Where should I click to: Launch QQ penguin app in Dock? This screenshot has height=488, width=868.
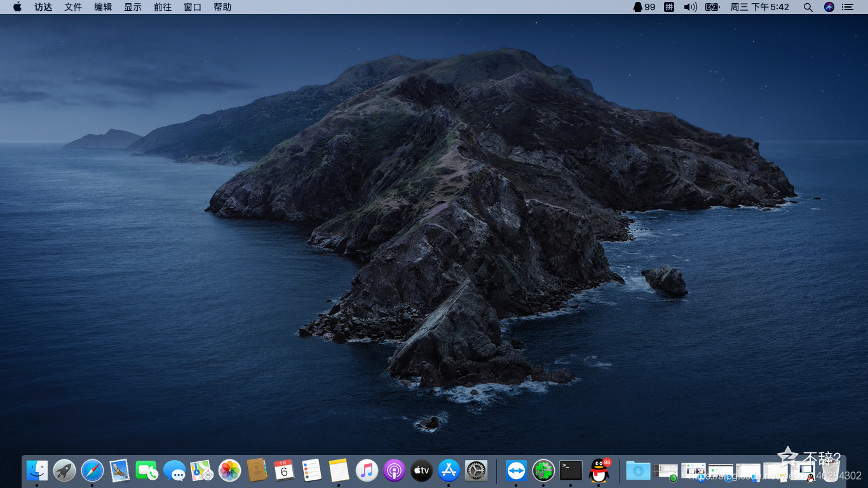pyautogui.click(x=599, y=470)
